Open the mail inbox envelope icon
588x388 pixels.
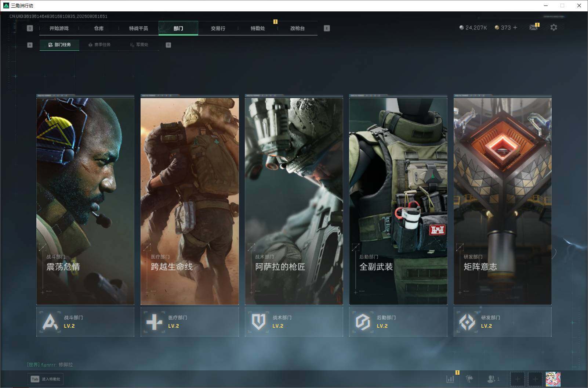[533, 28]
